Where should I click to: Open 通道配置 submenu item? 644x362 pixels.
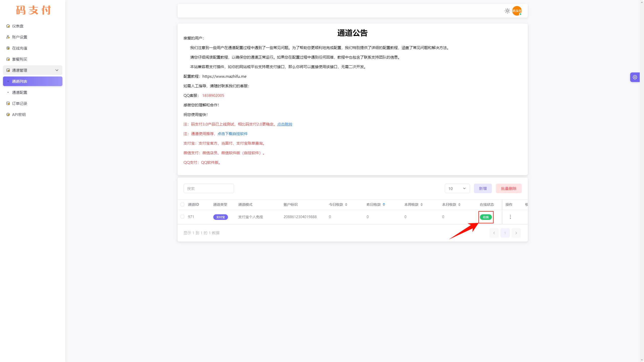click(20, 92)
